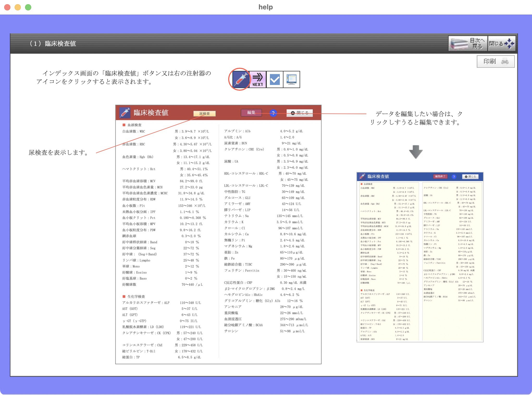532x395 pixels.
Task: Click the green macOS fullscreen button
Action: click(28, 7)
